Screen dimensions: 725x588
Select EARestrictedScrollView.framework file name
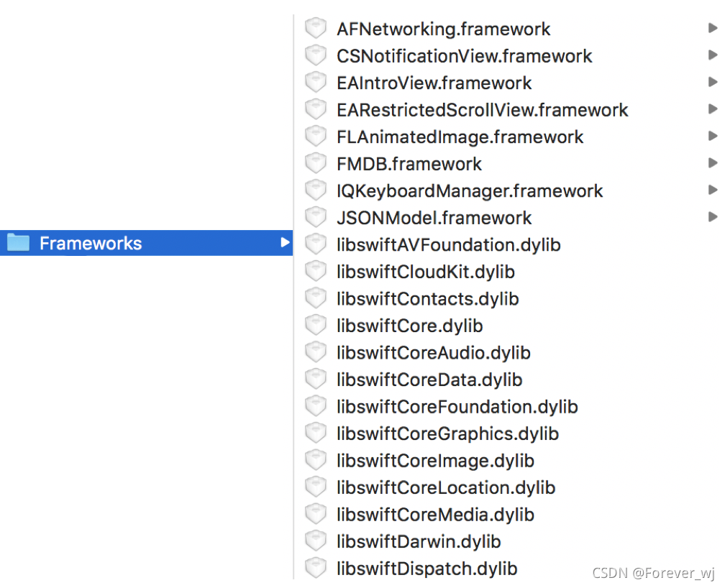(482, 110)
